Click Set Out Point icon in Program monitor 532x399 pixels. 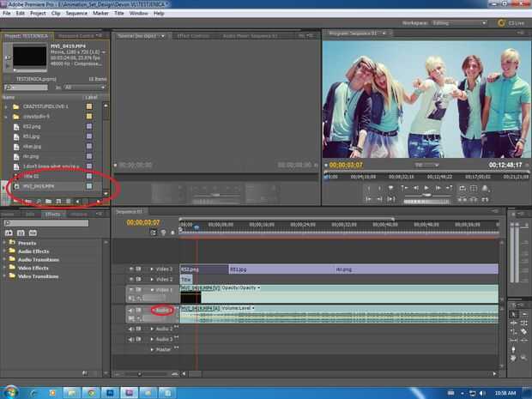[x=379, y=188]
